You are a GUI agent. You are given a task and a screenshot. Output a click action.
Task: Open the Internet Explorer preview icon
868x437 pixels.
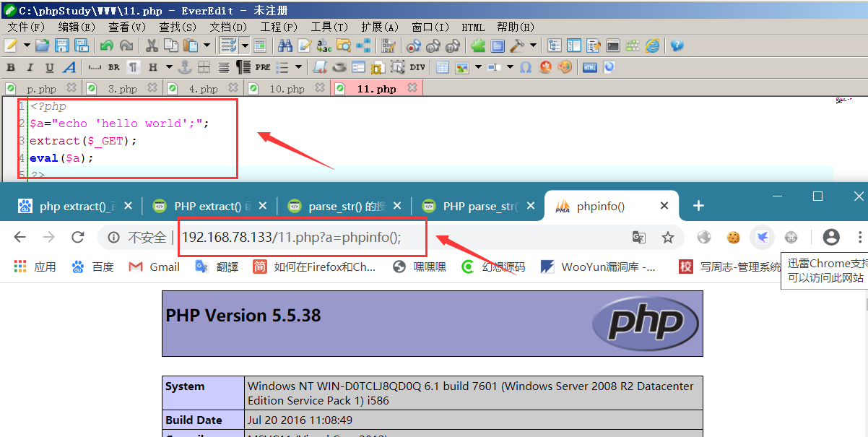653,46
